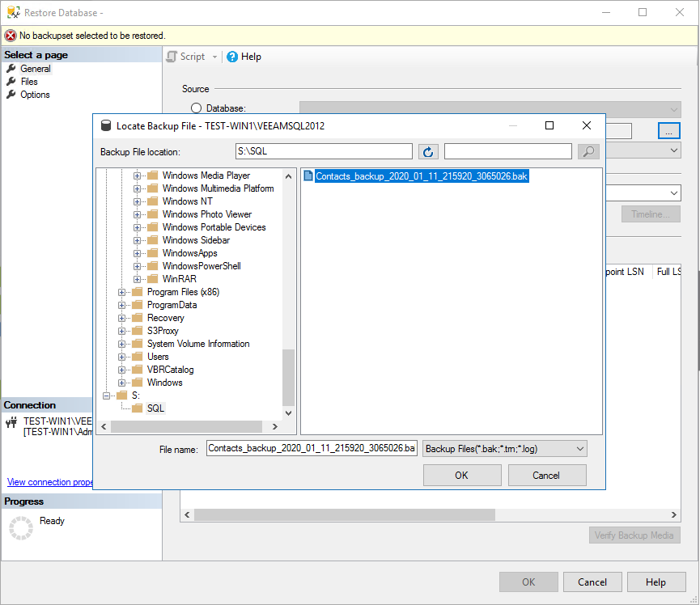Click the ProgramData folder icon
The height and width of the screenshot is (605, 700).
137,305
